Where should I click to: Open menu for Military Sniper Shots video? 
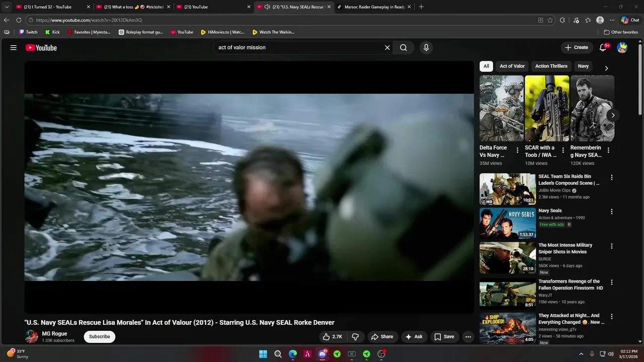point(612,246)
